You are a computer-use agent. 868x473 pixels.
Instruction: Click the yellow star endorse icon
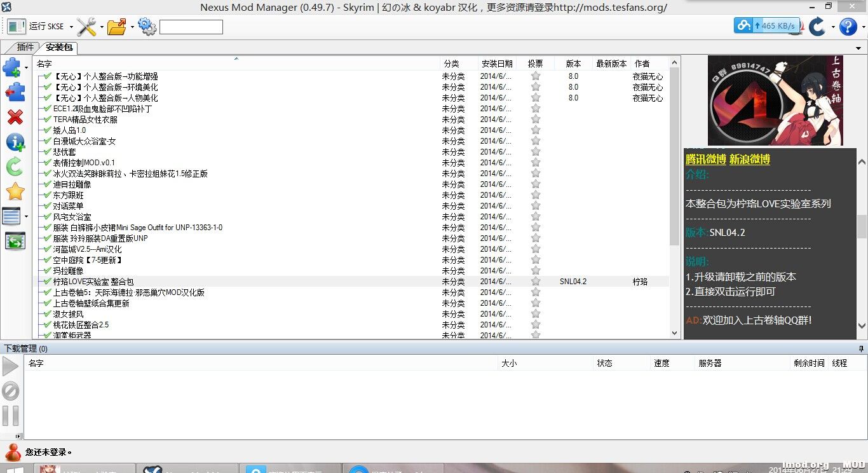[15, 191]
